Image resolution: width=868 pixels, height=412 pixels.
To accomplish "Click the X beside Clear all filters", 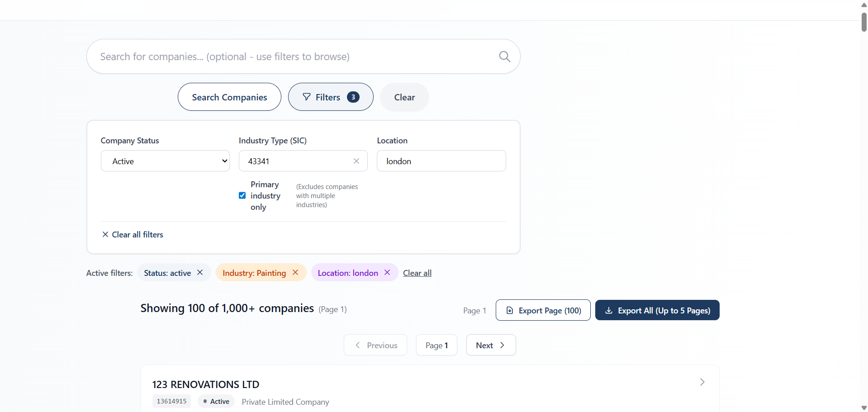I will click(x=105, y=234).
